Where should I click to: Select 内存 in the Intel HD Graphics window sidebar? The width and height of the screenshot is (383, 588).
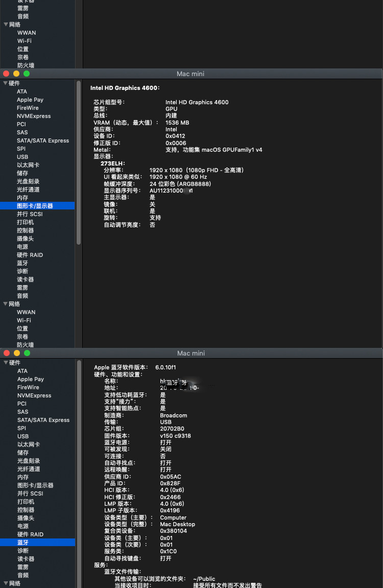[22, 198]
